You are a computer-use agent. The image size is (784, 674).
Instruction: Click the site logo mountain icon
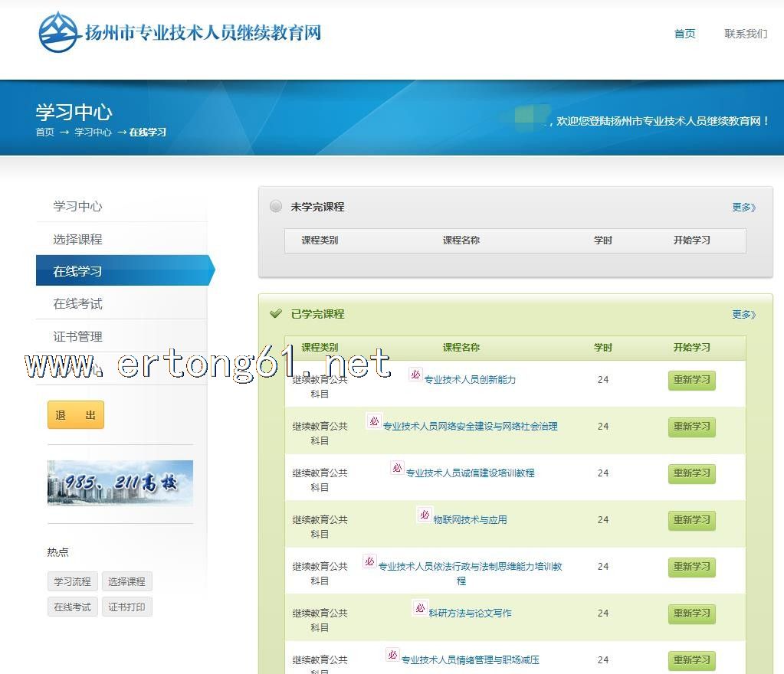tap(60, 32)
